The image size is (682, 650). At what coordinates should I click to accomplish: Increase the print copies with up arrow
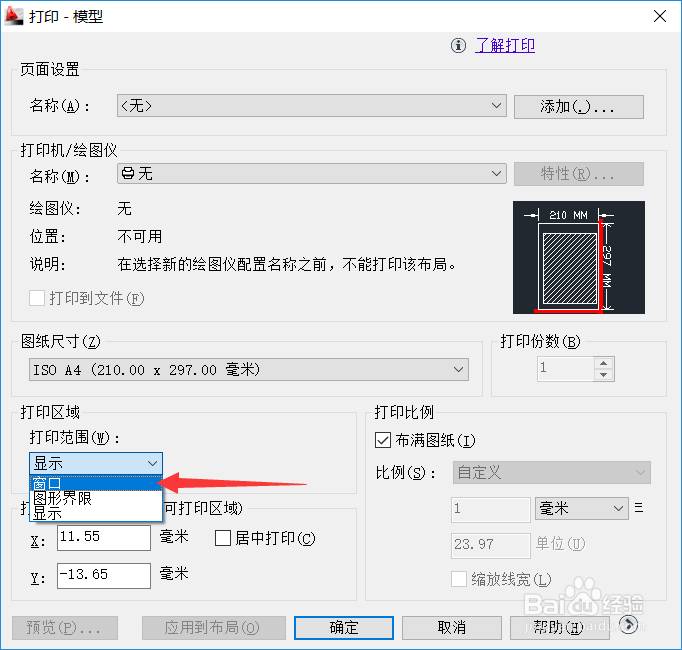coord(604,363)
